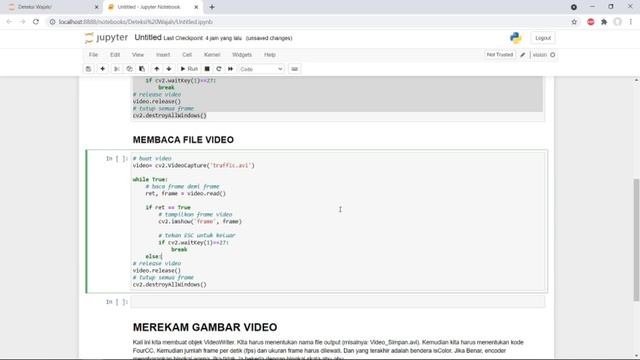Cut selected cells with scissors icon
The width and height of the screenshot is (640, 360).
[x=117, y=69]
